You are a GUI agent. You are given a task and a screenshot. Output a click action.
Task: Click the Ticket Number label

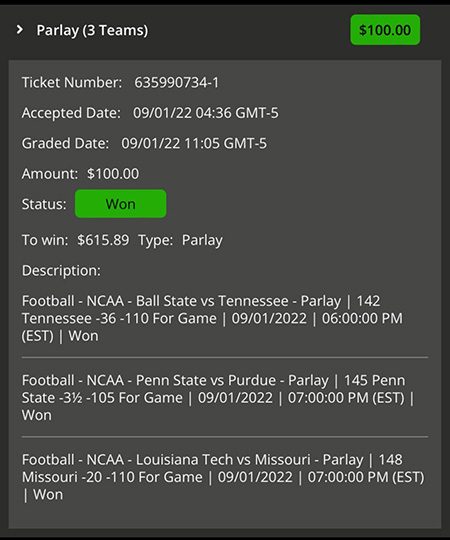click(72, 83)
